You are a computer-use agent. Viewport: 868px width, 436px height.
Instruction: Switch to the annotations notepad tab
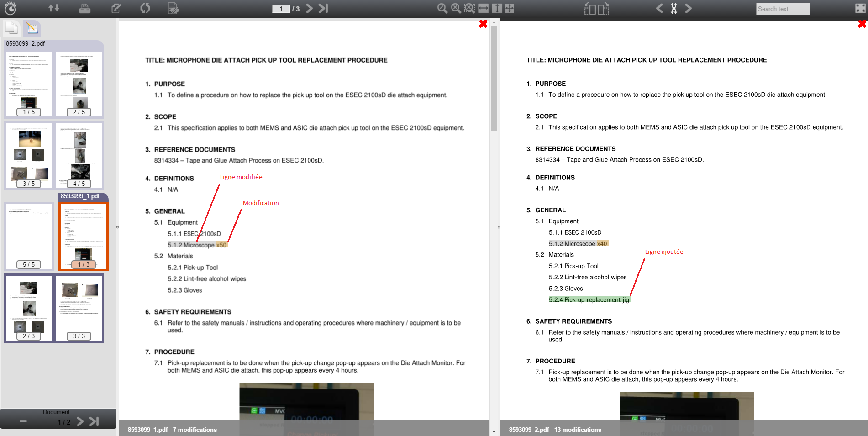click(32, 28)
